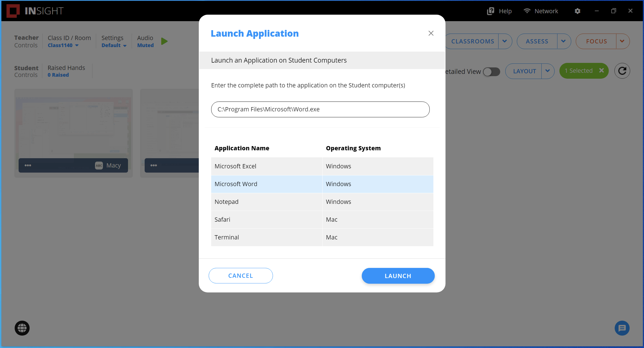
Task: Select the Microsoft Excel row
Action: click(x=322, y=166)
